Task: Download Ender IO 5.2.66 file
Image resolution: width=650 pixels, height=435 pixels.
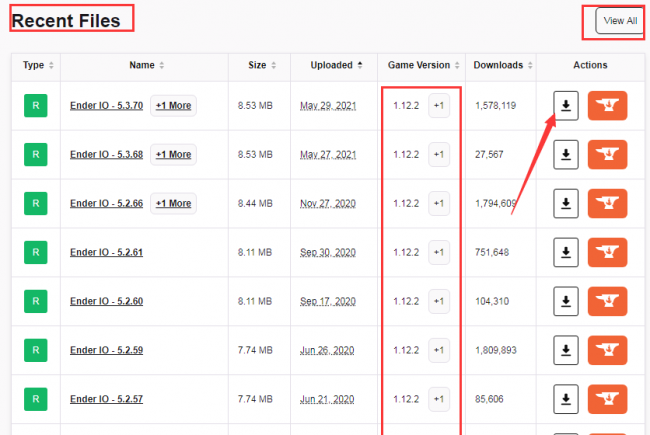Action: pyautogui.click(x=566, y=204)
